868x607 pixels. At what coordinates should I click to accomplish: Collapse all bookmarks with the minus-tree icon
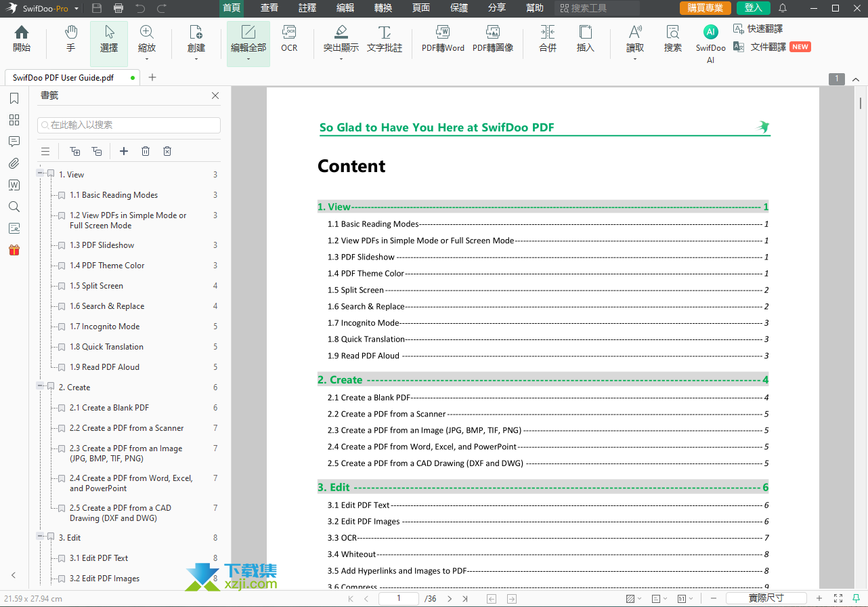97,151
